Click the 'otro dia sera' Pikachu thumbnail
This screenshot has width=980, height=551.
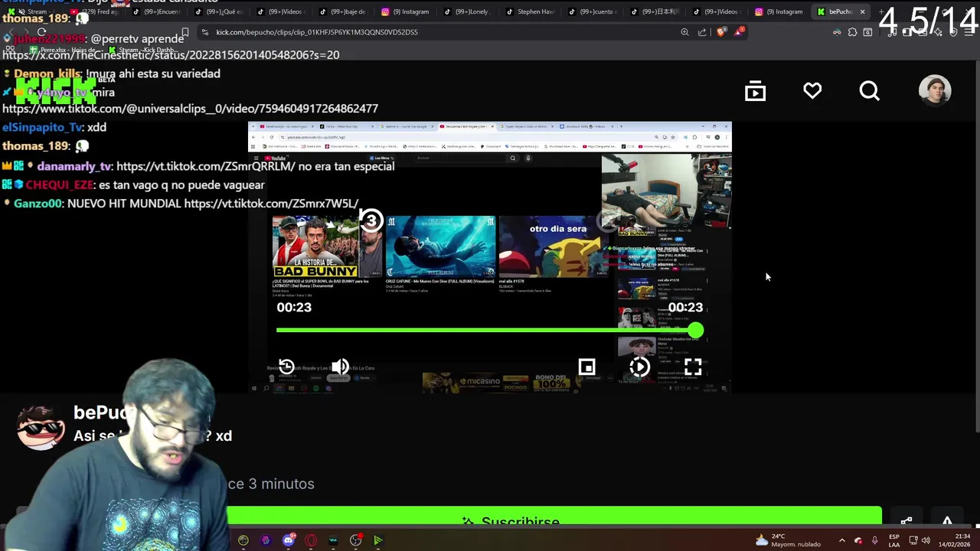click(x=554, y=246)
